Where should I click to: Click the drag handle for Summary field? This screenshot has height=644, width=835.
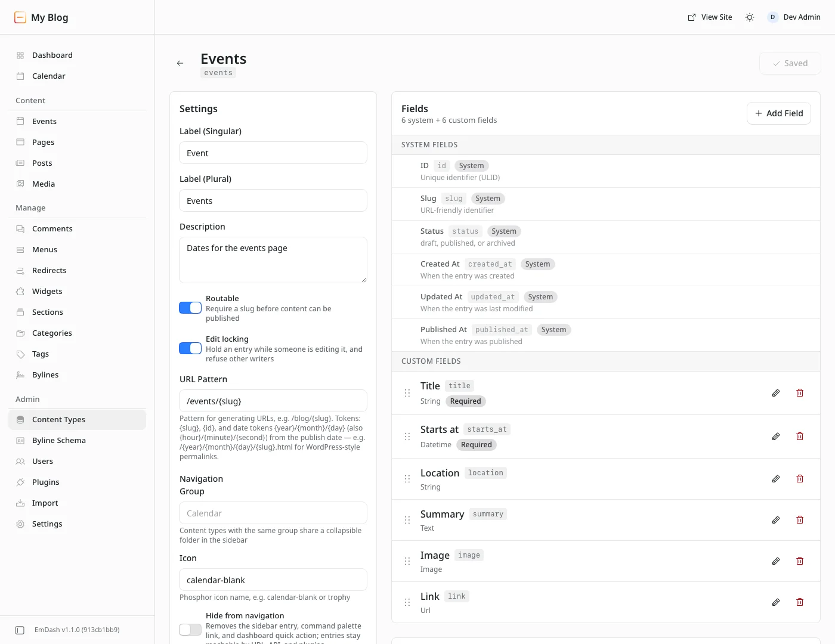(x=407, y=520)
